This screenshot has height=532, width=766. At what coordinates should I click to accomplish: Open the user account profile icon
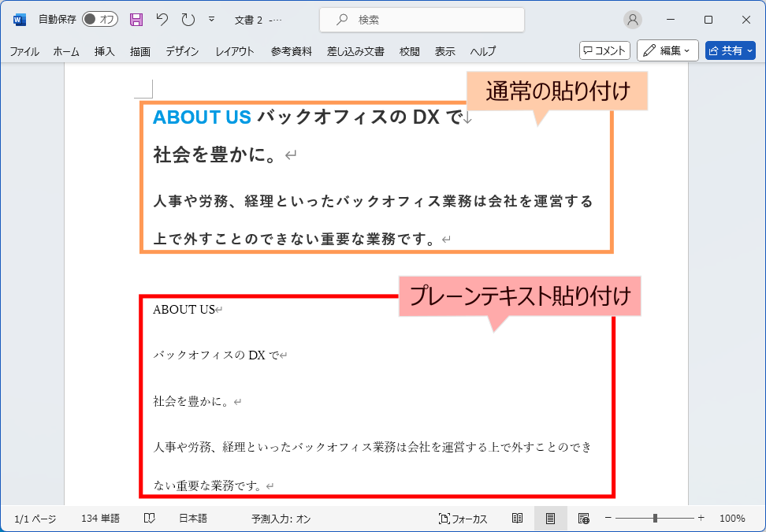[x=632, y=20]
